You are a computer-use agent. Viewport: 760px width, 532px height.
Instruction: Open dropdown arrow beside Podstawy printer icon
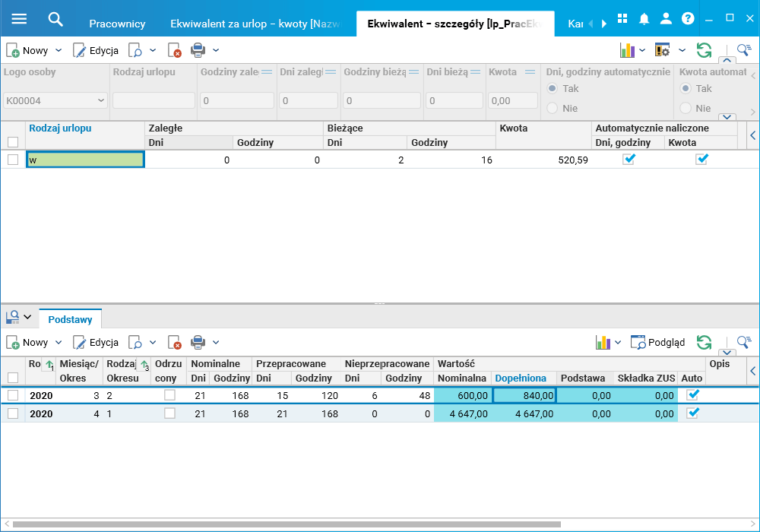(216, 343)
